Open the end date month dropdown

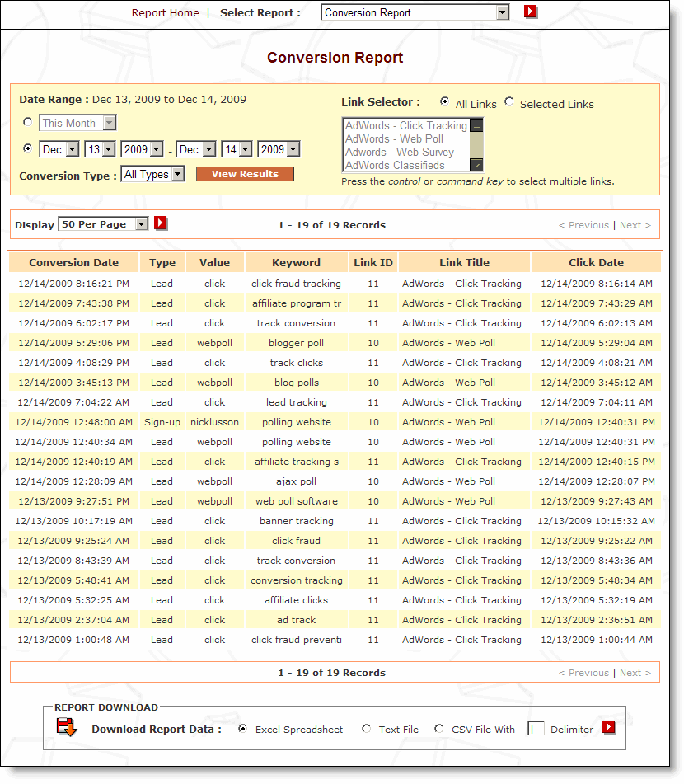(x=195, y=149)
